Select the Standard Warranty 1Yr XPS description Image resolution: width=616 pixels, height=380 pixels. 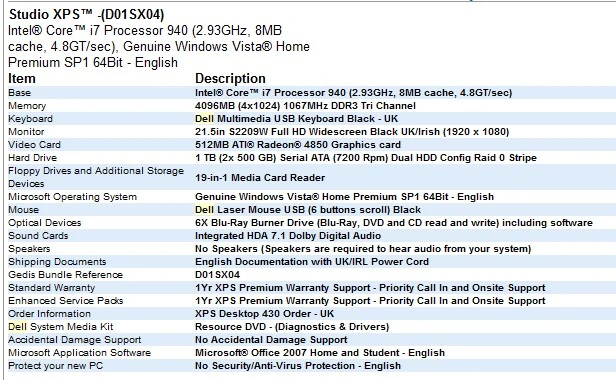click(370, 288)
